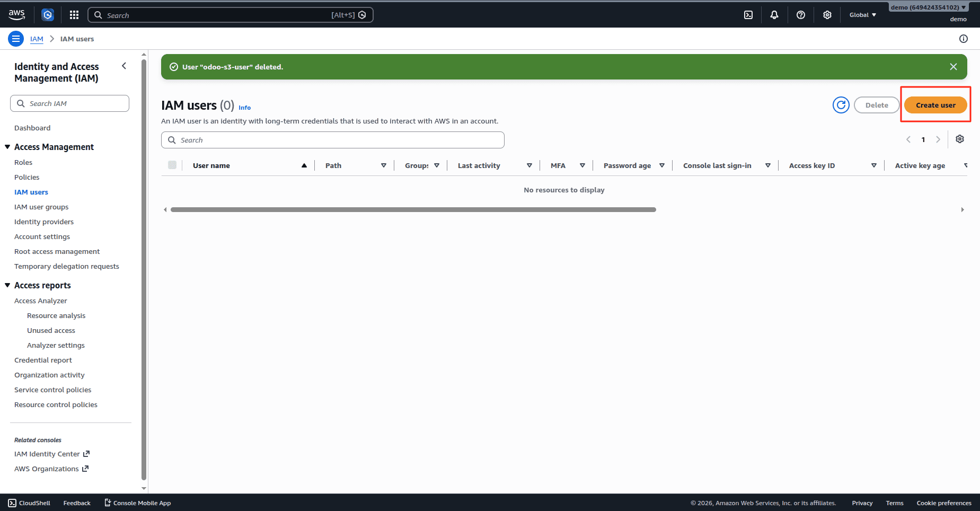Click the Create user button

point(935,105)
